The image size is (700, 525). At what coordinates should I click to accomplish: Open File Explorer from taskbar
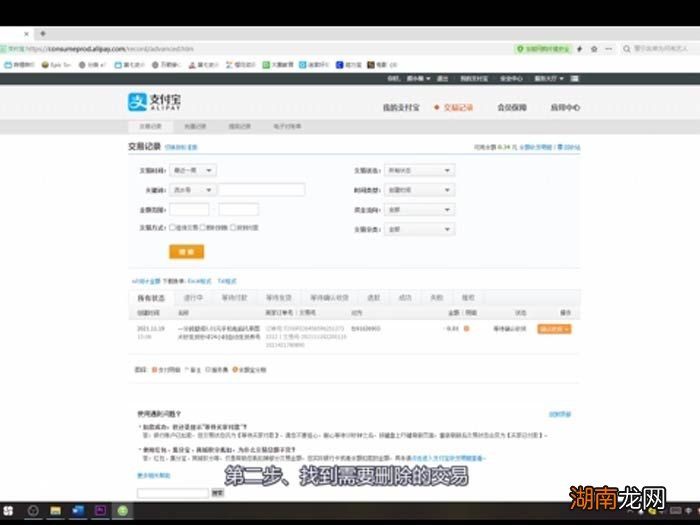(55, 511)
